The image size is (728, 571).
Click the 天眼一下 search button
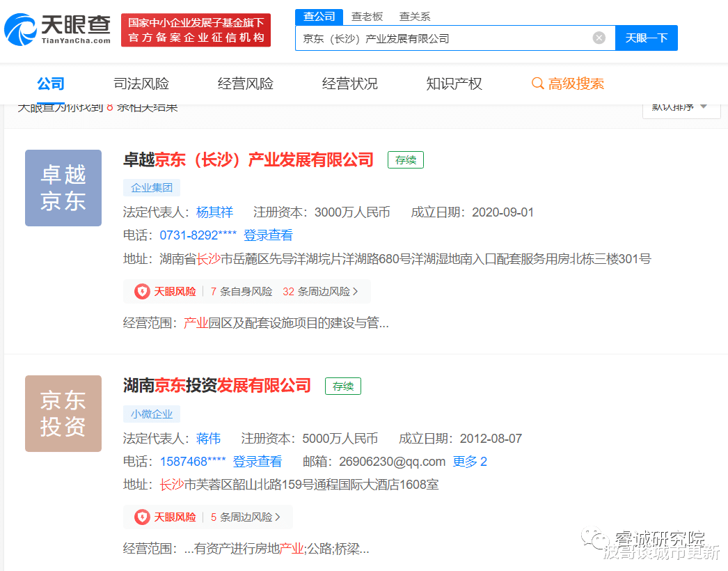pos(647,38)
